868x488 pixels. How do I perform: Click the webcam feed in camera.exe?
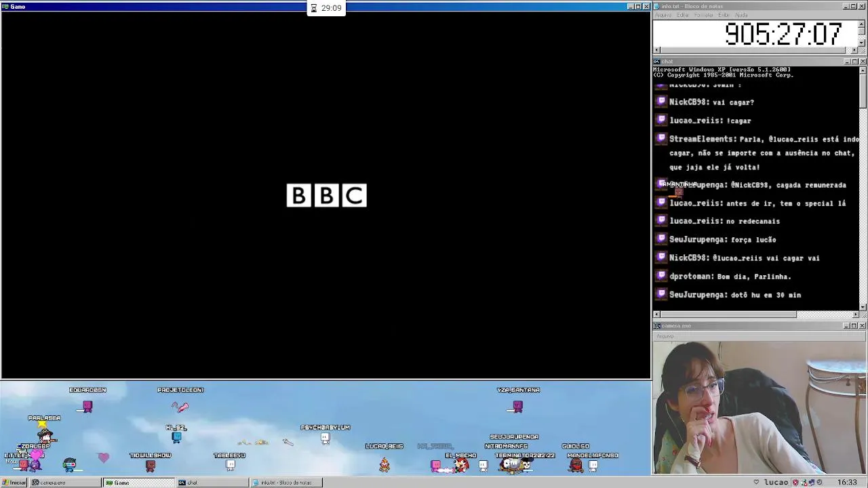click(x=759, y=407)
